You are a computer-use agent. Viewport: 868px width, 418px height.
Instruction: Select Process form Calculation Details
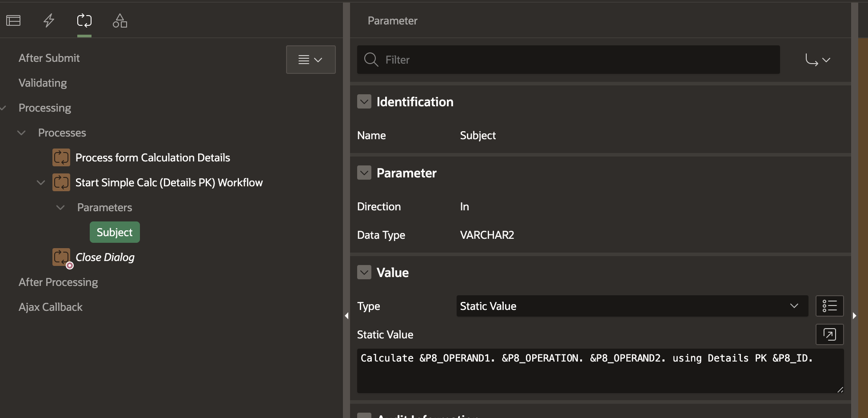(x=153, y=158)
